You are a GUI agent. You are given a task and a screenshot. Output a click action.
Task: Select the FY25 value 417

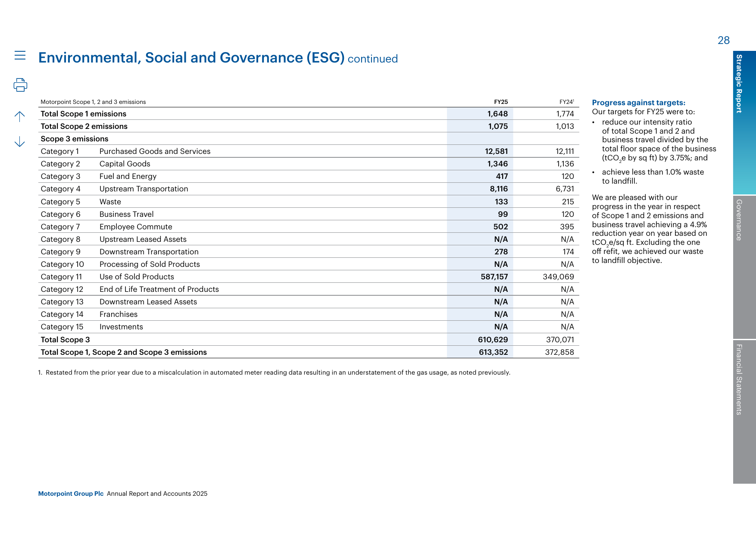pyautogui.click(x=502, y=176)
